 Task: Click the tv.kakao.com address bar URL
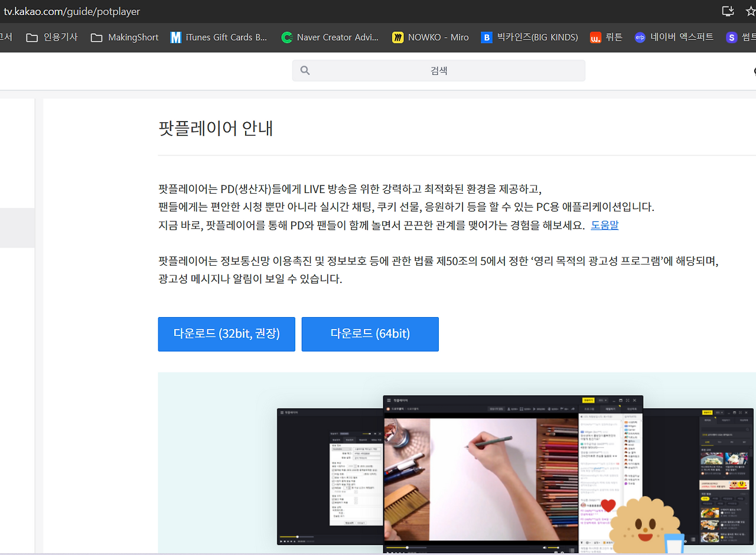(x=72, y=11)
